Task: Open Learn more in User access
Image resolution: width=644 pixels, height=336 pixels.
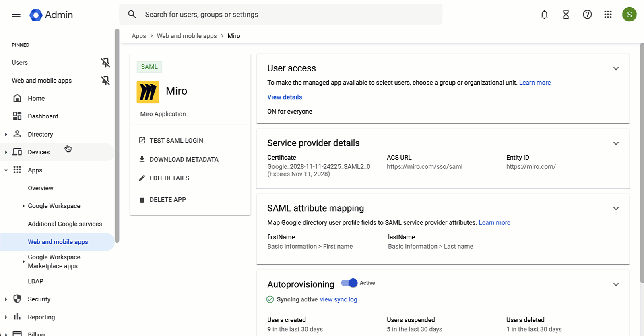Action: click(535, 83)
